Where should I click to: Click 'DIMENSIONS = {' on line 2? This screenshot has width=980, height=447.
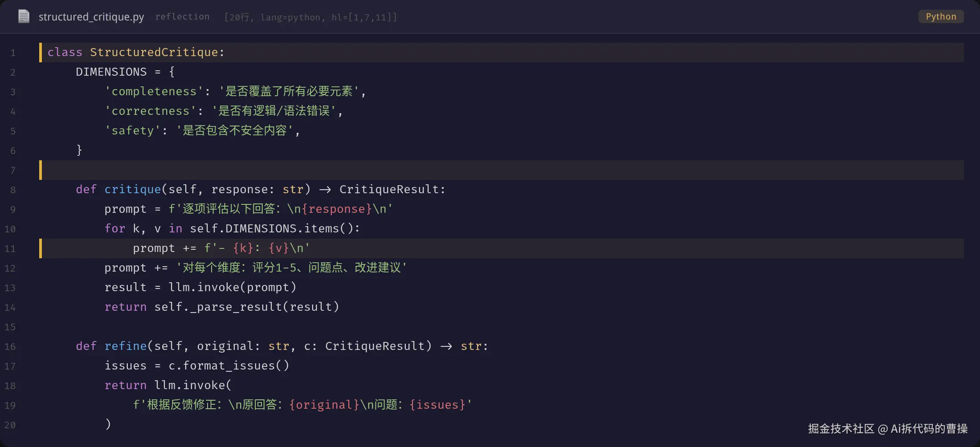pos(125,72)
